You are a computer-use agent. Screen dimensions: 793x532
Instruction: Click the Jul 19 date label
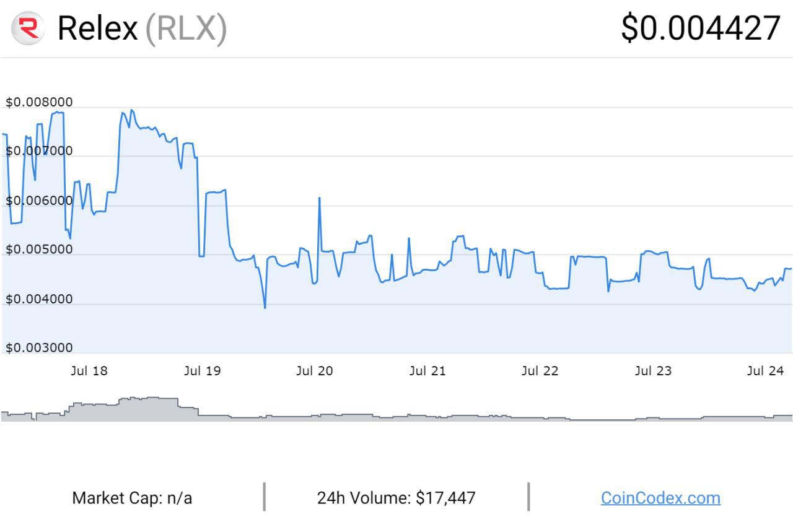tap(202, 371)
